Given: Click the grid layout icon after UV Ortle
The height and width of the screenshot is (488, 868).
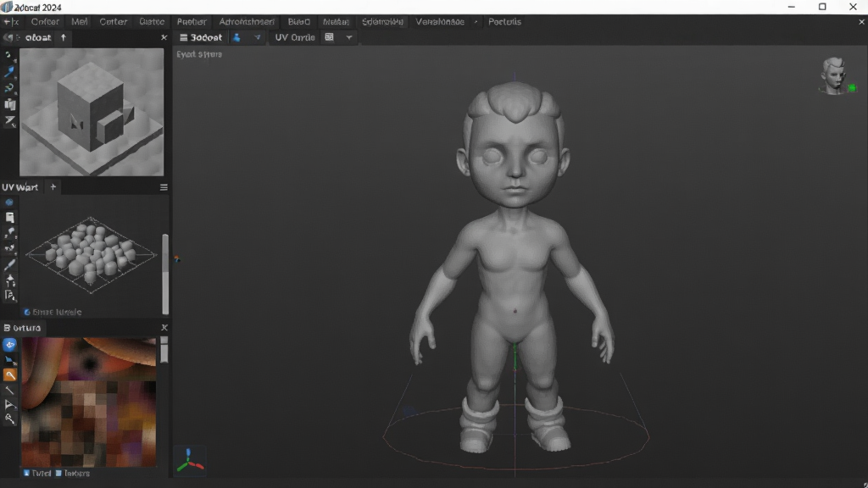Looking at the screenshot, I should [330, 37].
